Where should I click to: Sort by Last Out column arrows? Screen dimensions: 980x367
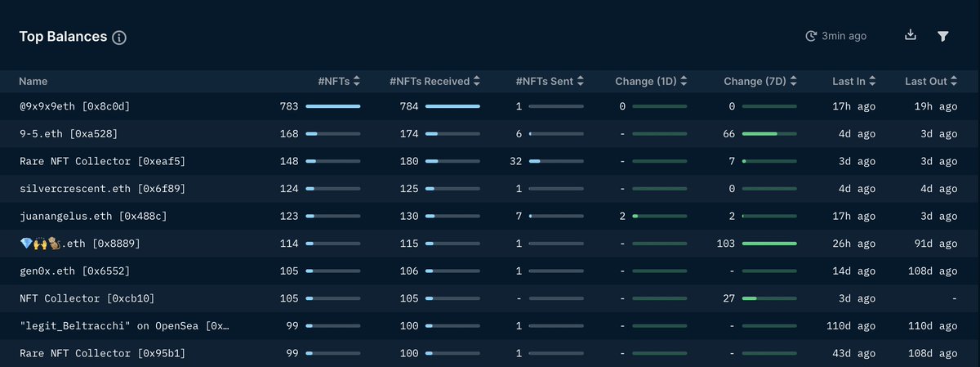point(955,82)
